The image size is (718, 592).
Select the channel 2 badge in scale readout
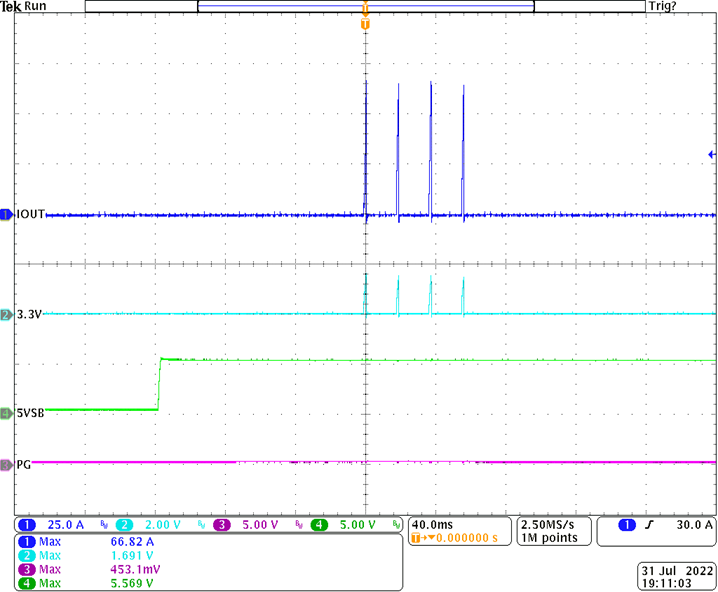coord(124,525)
